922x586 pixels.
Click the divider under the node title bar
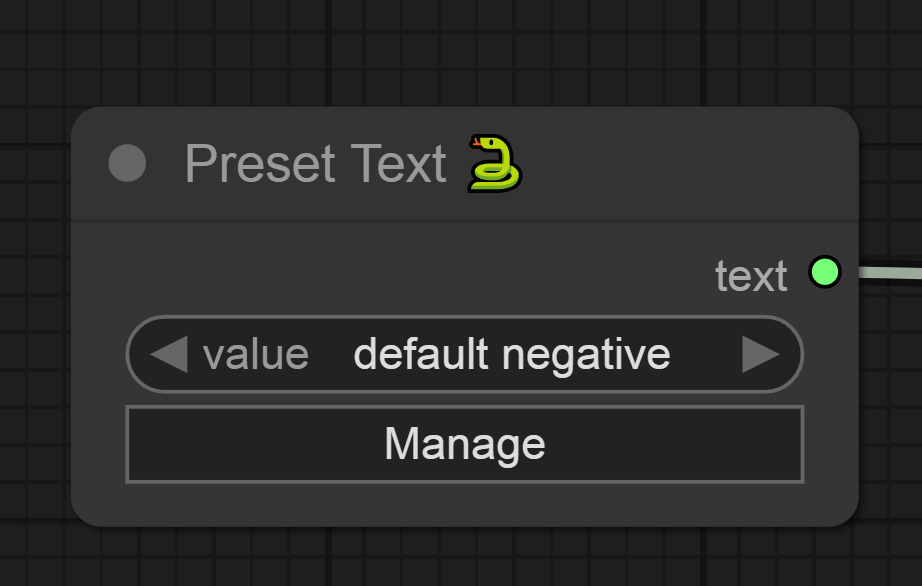coord(465,221)
